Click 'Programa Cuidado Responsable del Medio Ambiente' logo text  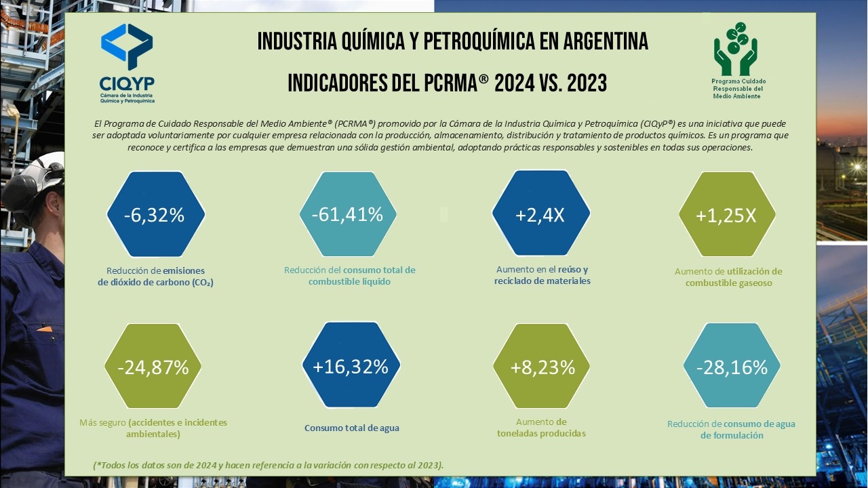(x=738, y=89)
